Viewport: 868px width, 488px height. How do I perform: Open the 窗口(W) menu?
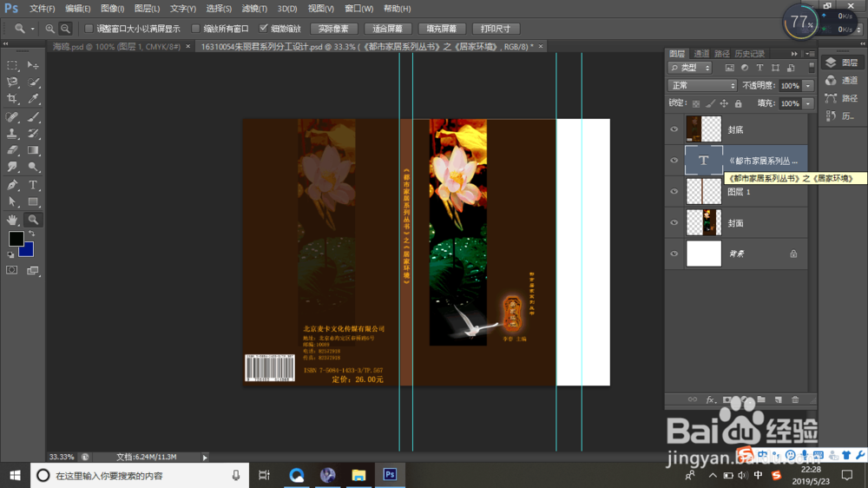[358, 9]
